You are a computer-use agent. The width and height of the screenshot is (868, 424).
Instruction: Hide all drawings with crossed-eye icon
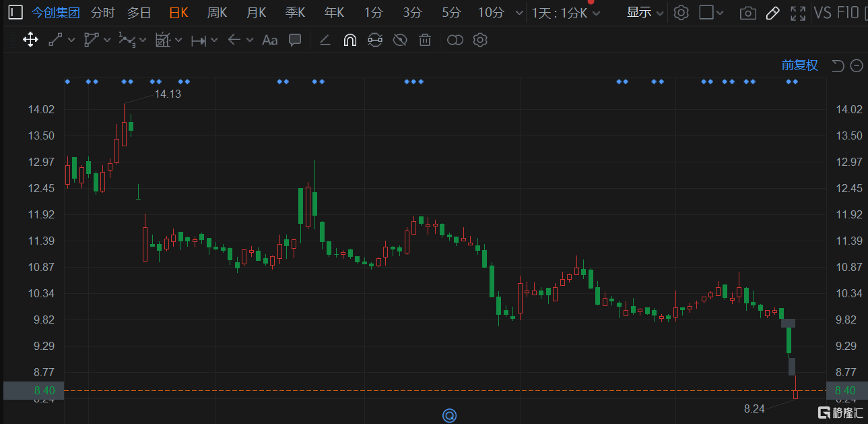click(400, 40)
